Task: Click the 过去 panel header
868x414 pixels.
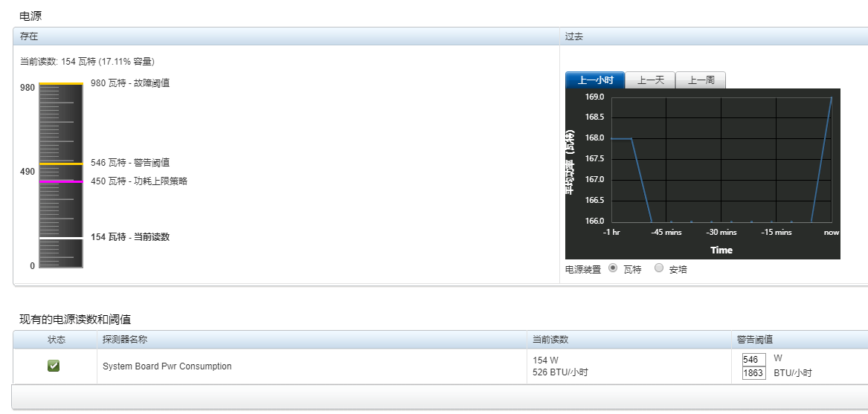Action: [714, 36]
